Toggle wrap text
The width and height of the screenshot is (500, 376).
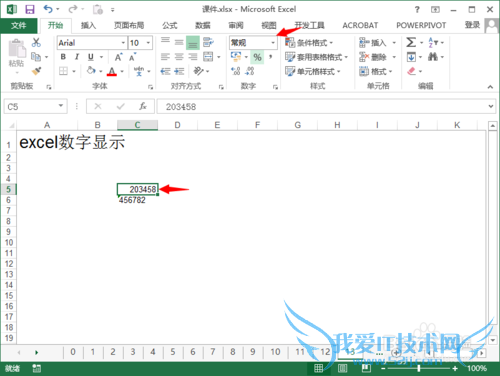pyautogui.click(x=208, y=42)
